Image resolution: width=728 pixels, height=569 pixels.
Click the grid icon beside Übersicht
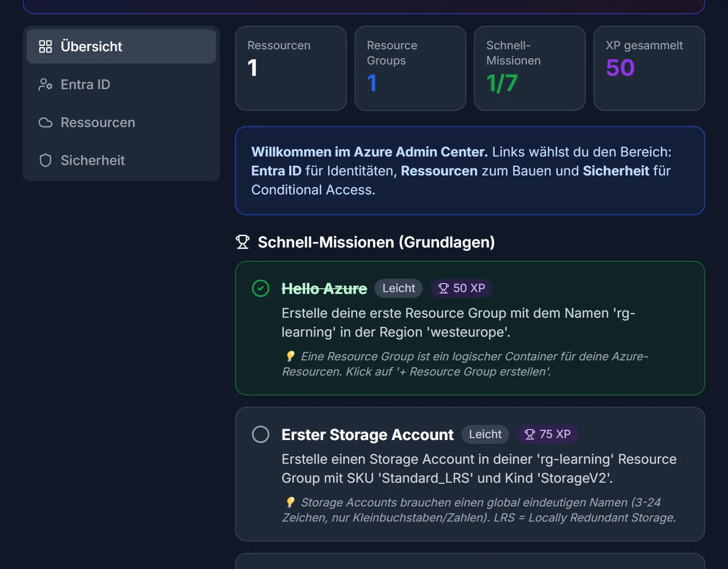[x=46, y=46]
